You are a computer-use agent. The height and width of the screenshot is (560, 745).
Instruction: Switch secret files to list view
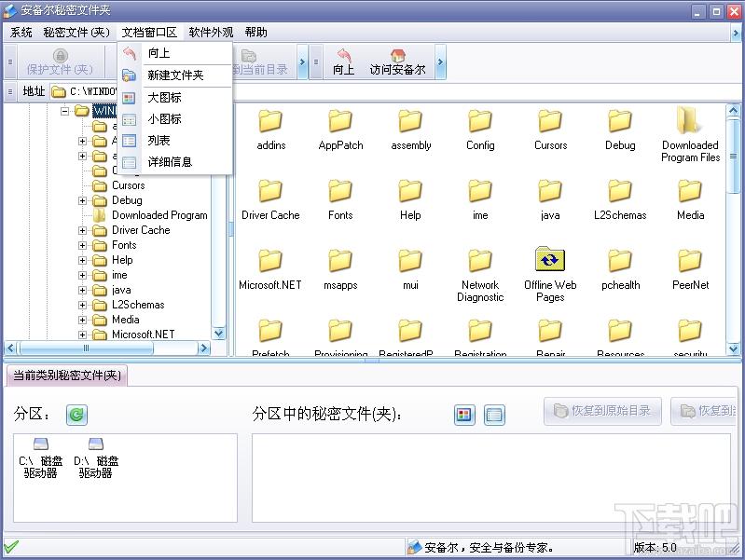click(x=494, y=416)
